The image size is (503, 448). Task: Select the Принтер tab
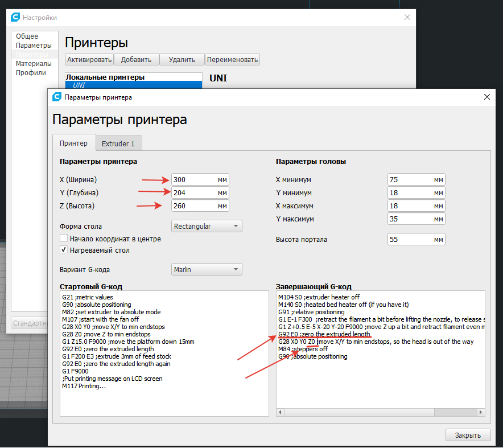tap(73, 143)
